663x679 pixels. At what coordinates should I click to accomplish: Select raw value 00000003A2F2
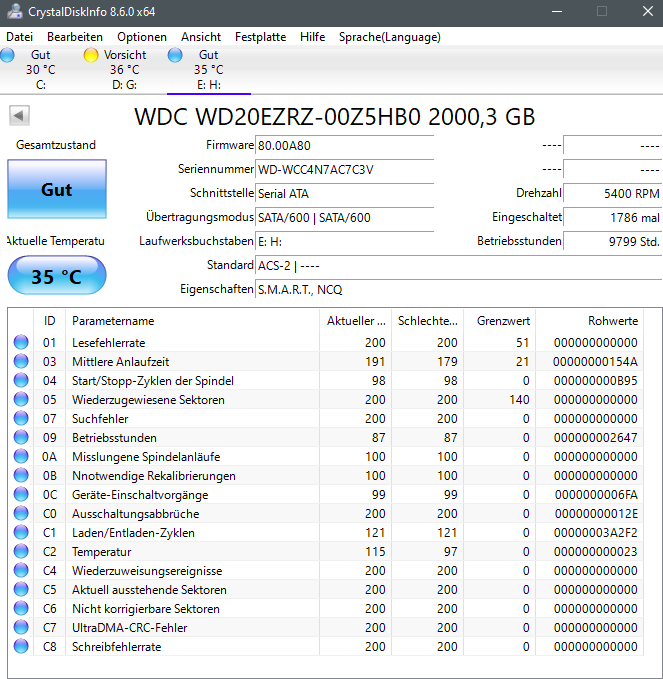(595, 533)
